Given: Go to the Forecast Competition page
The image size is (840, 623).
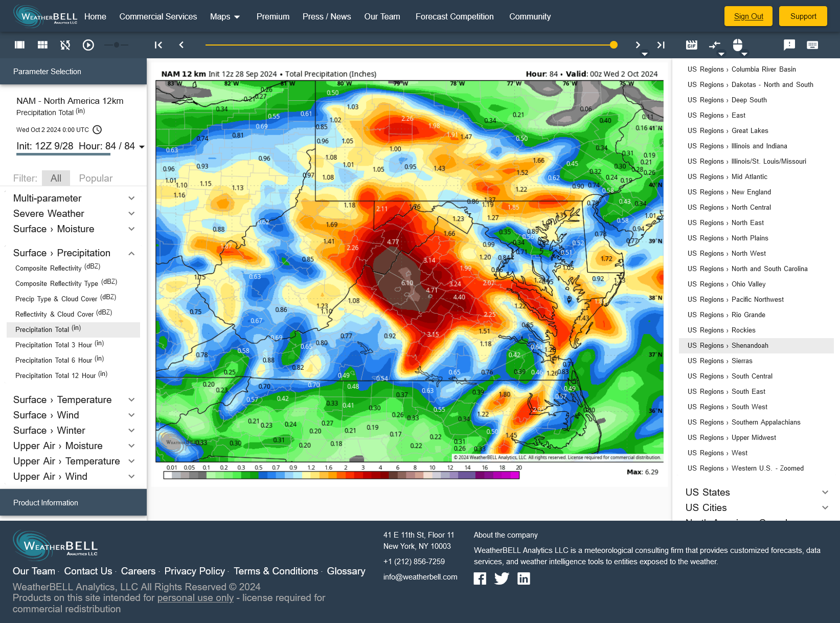Looking at the screenshot, I should coord(454,16).
